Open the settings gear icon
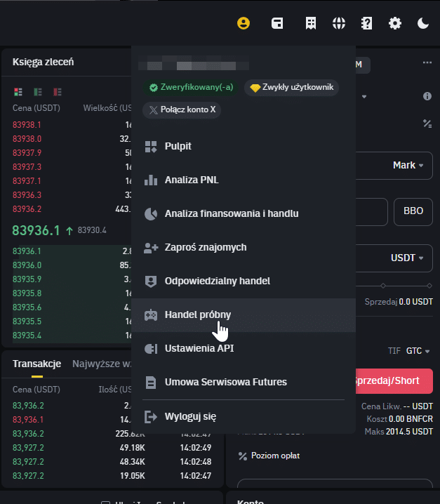 click(x=394, y=23)
